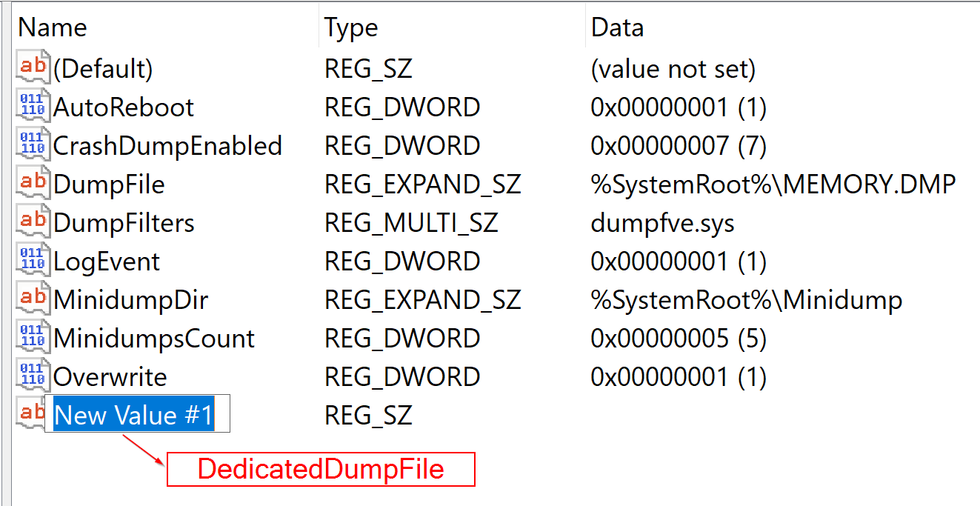Select the CrashDumpEnabled value name
Image resolution: width=980 pixels, height=506 pixels.
(x=167, y=145)
